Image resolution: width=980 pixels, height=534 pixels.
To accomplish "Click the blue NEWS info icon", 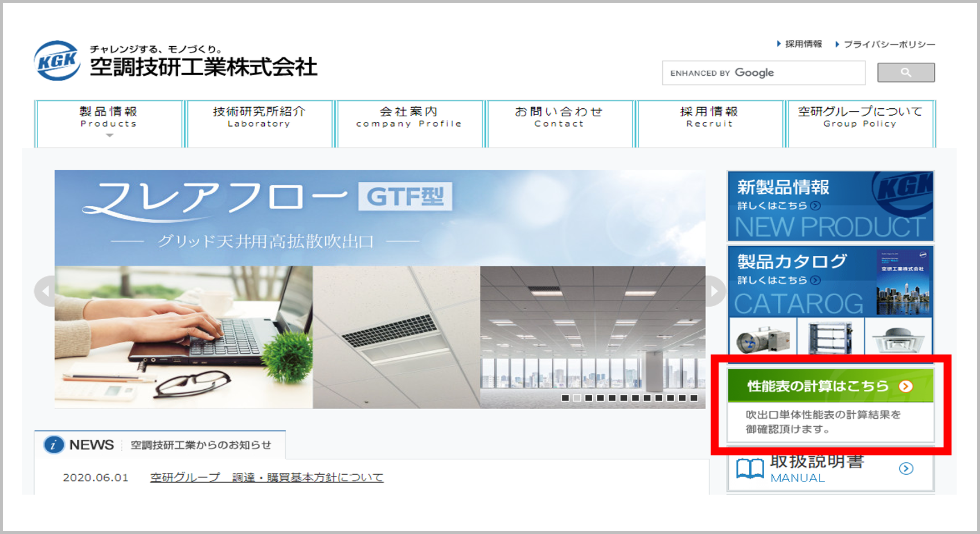I will click(x=54, y=445).
